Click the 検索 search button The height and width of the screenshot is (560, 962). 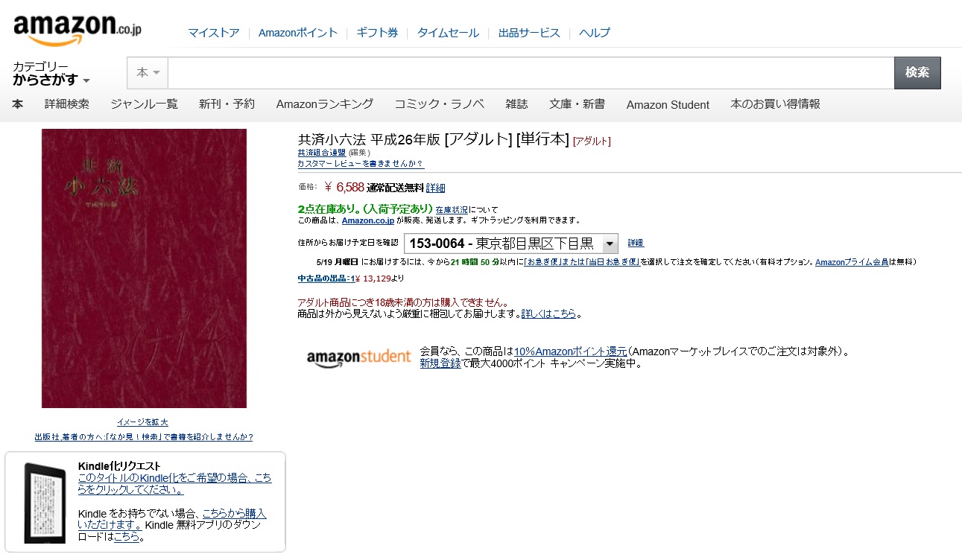point(917,73)
